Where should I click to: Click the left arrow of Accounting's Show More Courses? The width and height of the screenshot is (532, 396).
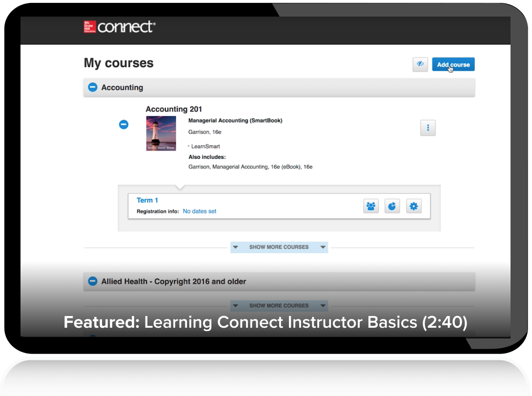pos(235,247)
